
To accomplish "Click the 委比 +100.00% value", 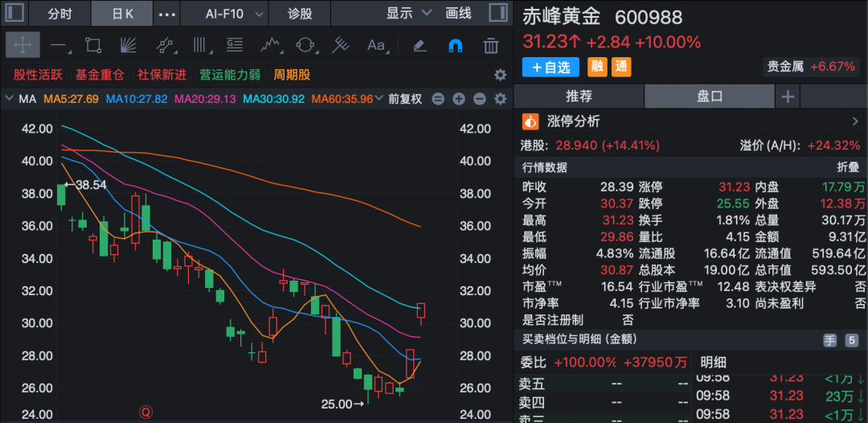I will click(585, 363).
